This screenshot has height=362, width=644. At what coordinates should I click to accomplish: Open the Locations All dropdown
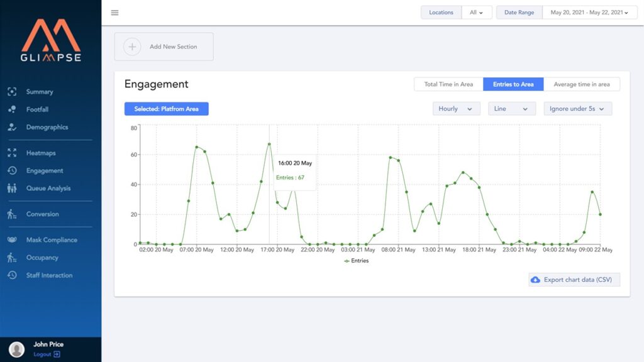tap(477, 13)
